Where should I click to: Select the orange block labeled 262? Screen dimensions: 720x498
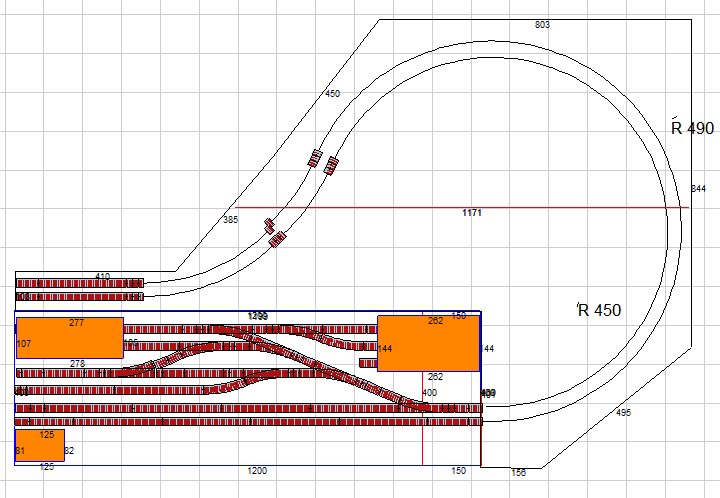tap(427, 343)
